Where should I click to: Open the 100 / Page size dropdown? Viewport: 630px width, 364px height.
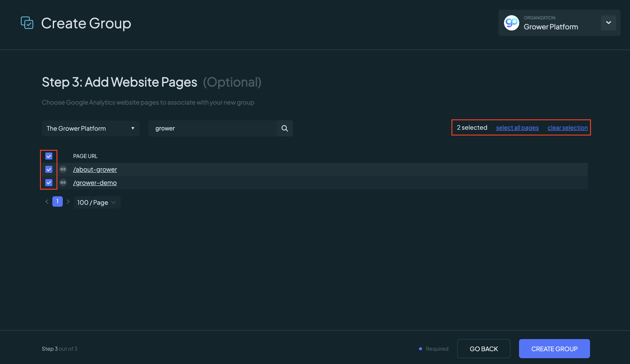tap(97, 202)
